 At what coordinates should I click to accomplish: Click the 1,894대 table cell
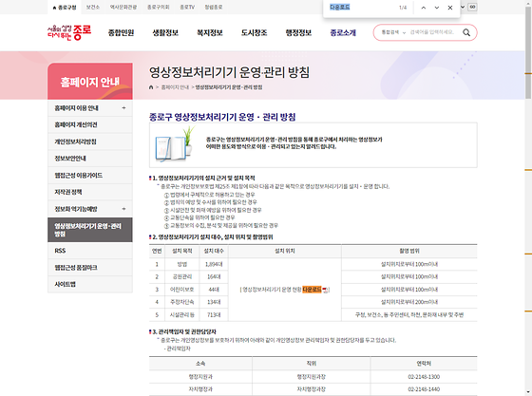click(214, 264)
